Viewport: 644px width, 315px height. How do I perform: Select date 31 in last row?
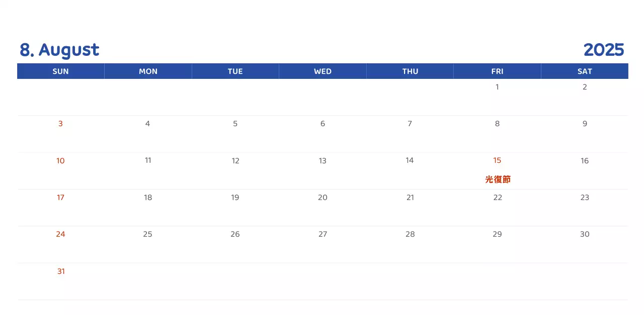click(x=61, y=271)
